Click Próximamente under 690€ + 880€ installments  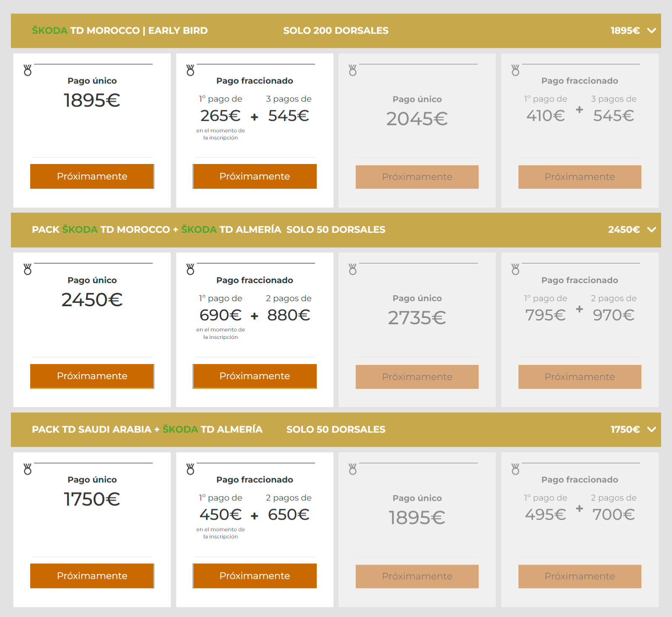tap(255, 376)
